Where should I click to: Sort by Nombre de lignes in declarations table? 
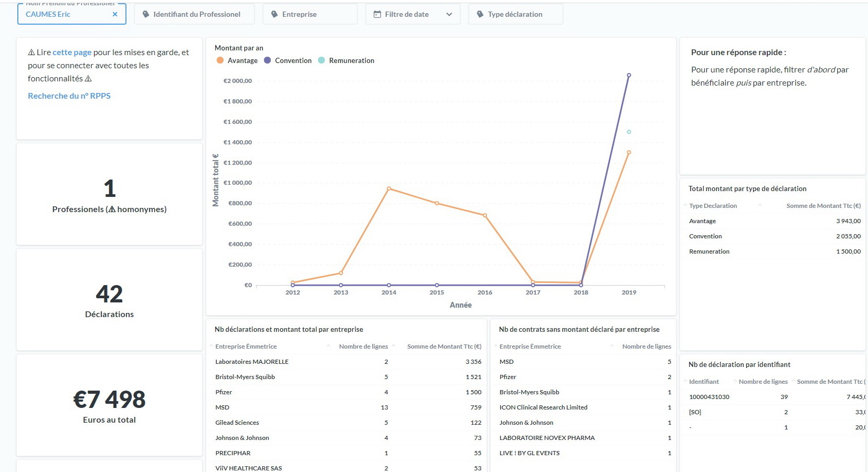pos(363,347)
